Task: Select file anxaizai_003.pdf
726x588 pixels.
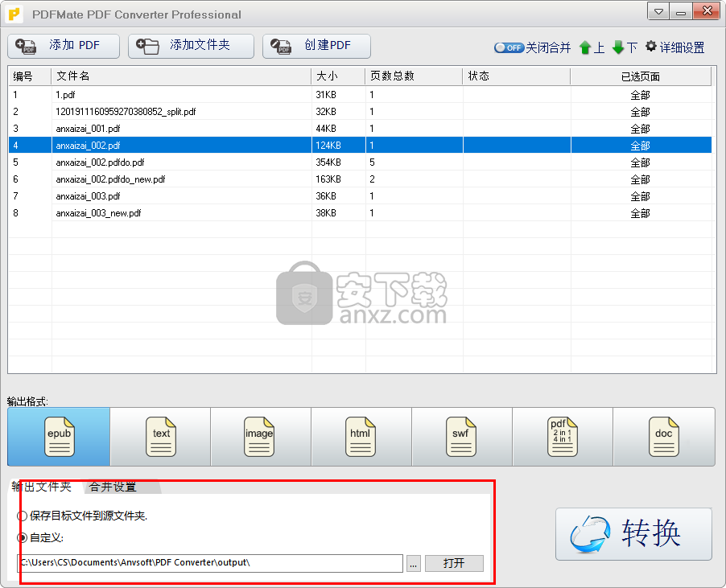Action: [x=361, y=196]
